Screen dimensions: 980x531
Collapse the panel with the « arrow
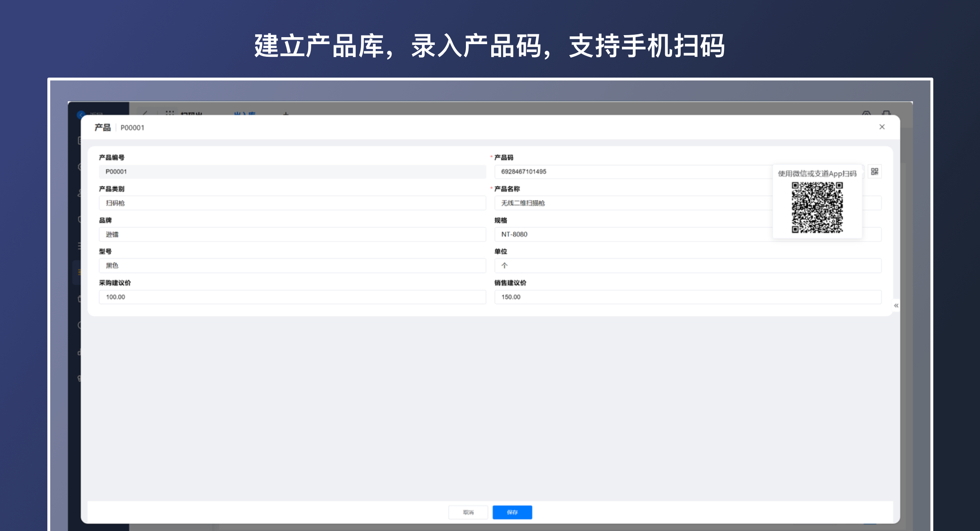896,306
